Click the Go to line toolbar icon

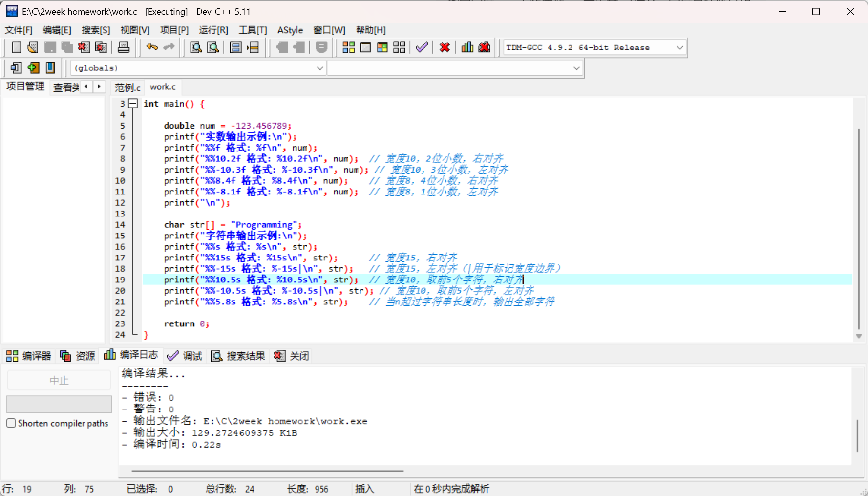(253, 47)
